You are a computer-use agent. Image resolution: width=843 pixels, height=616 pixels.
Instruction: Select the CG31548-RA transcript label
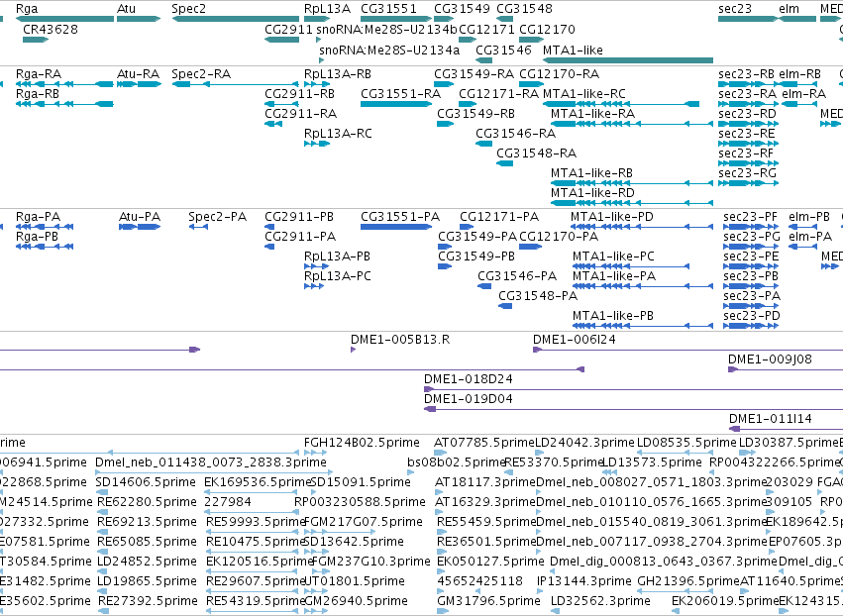point(536,154)
